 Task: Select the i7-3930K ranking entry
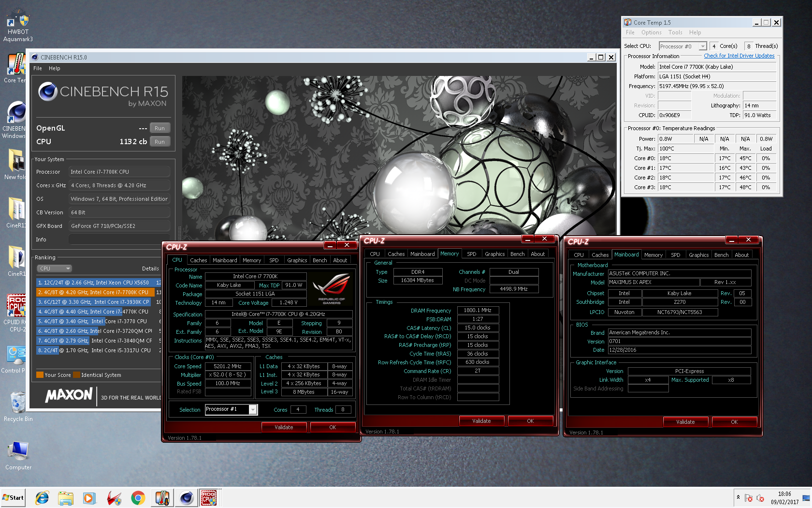pos(99,302)
